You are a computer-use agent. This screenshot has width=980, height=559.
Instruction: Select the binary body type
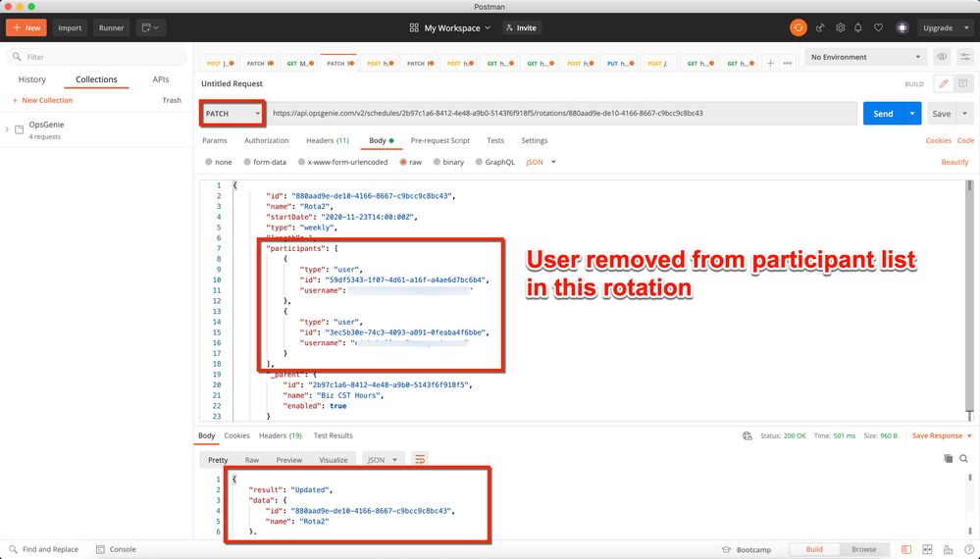(x=437, y=162)
